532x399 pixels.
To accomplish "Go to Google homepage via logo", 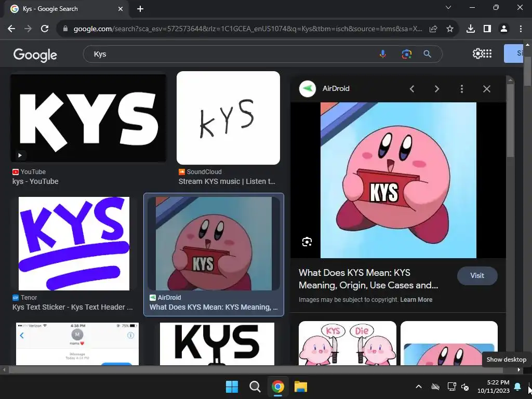I will coord(35,55).
